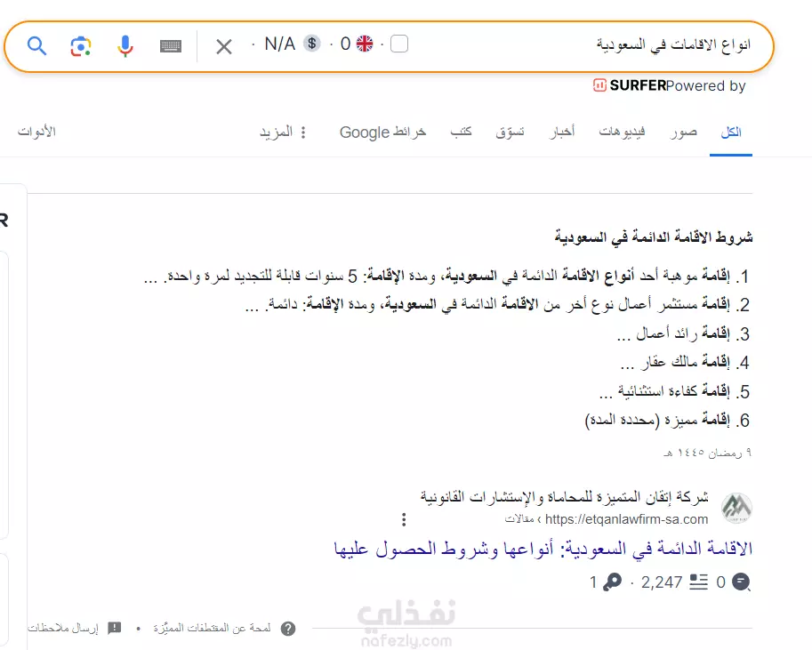
Task: Open three-dot options for etqanlawfirm result
Action: (x=404, y=519)
